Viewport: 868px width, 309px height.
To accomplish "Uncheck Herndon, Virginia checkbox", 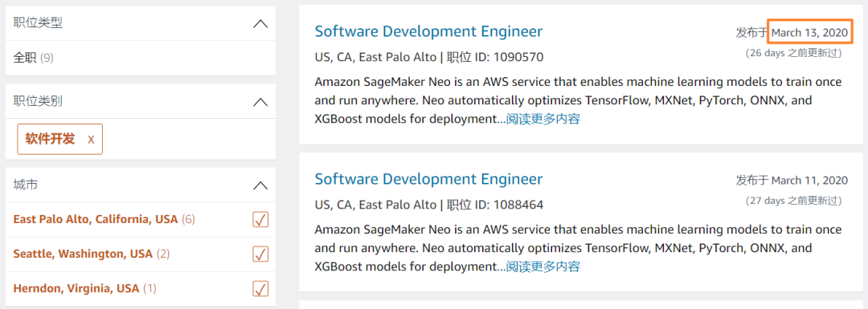I will pyautogui.click(x=260, y=289).
